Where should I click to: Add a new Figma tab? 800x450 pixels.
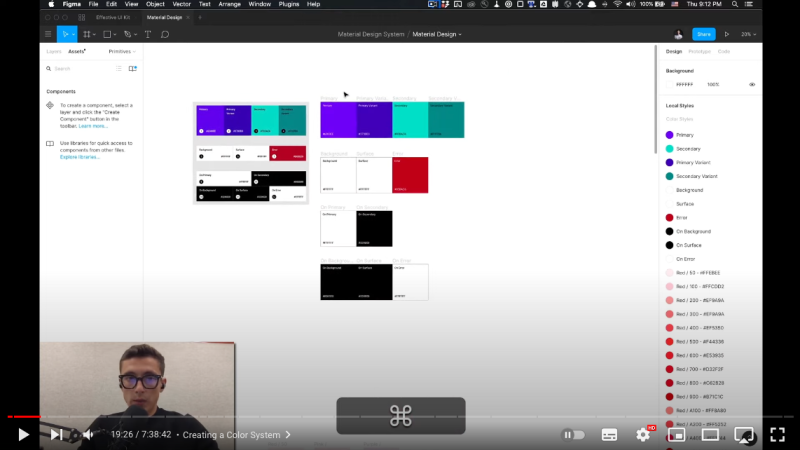tap(200, 17)
